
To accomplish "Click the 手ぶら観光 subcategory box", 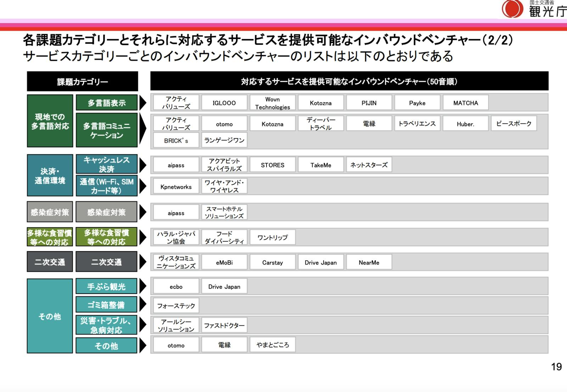I will [107, 286].
